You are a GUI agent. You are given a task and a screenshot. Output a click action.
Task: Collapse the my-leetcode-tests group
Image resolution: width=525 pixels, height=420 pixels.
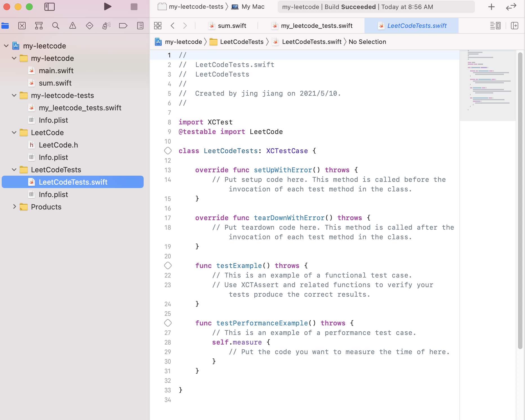[x=14, y=95]
